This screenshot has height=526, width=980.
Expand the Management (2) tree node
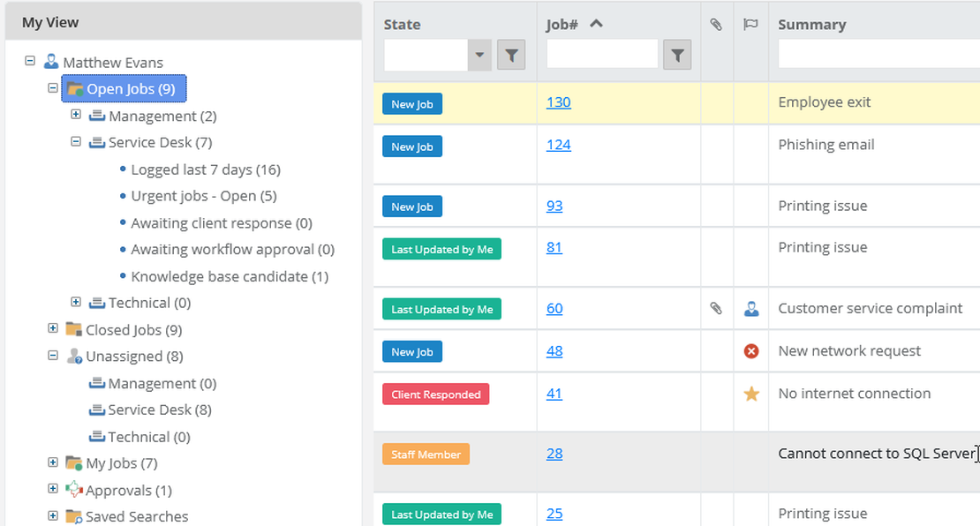pos(76,115)
